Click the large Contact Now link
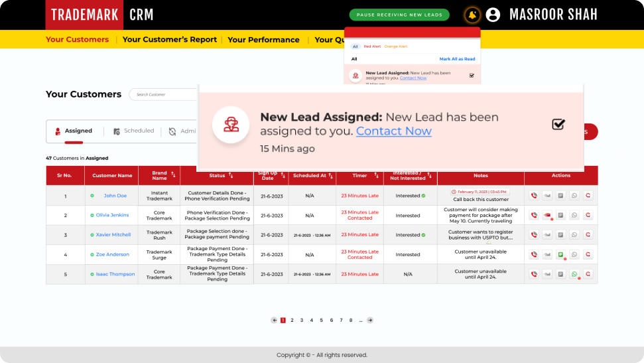644x363 pixels. pyautogui.click(x=393, y=131)
